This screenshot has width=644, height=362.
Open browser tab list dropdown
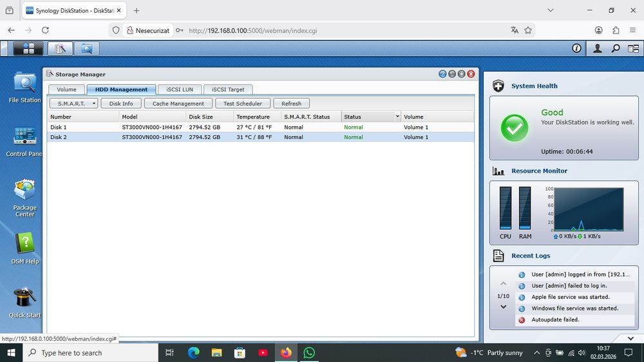coord(551,10)
